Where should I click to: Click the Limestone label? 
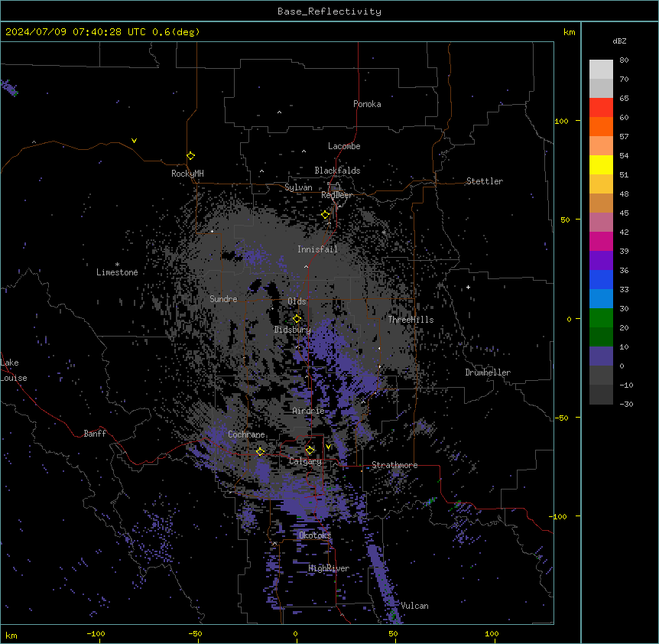click(117, 272)
